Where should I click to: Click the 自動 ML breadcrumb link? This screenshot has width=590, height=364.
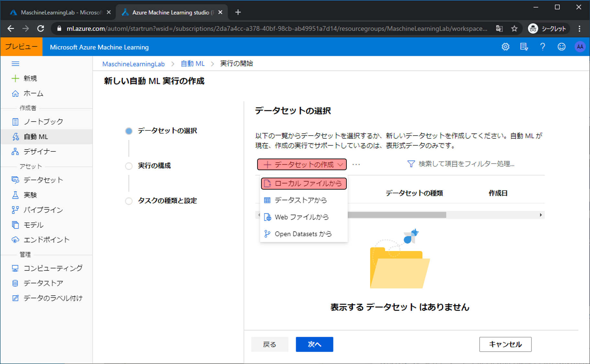pyautogui.click(x=192, y=64)
